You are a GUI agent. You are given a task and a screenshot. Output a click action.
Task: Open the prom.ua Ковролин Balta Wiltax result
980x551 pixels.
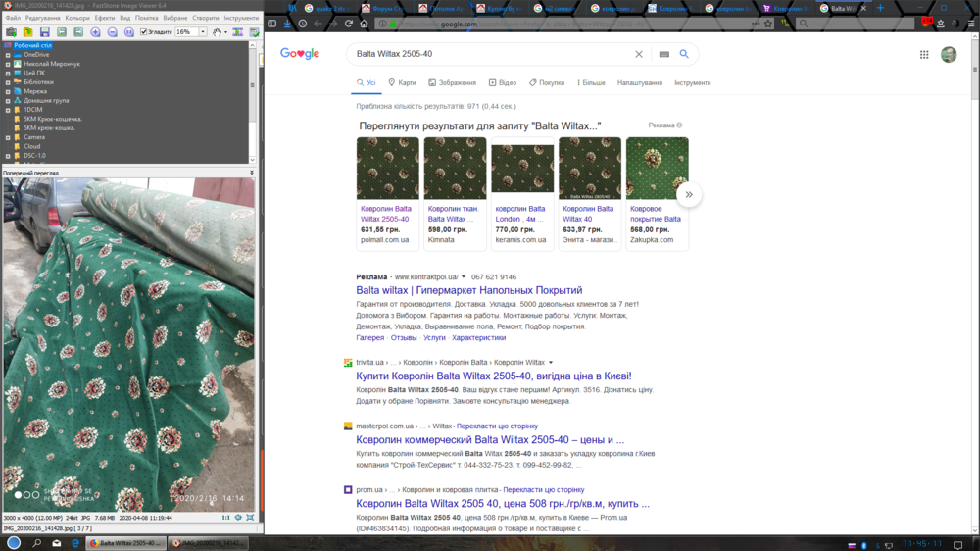click(x=503, y=504)
